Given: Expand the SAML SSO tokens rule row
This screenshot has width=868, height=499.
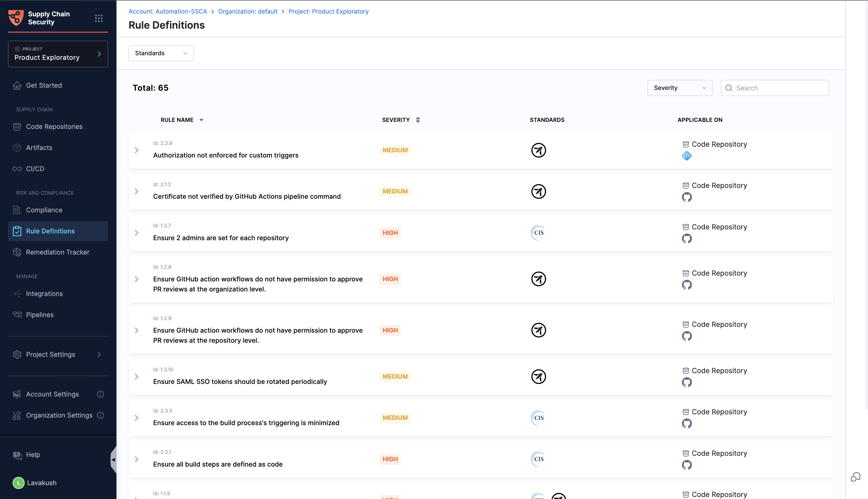Looking at the screenshot, I should coord(137,377).
